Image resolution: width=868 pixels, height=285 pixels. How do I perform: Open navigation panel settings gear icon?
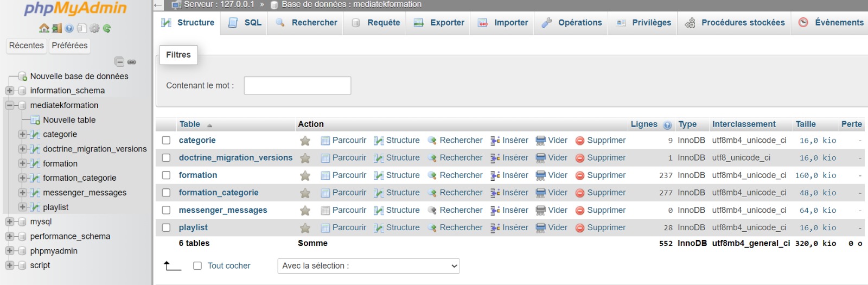[94, 28]
